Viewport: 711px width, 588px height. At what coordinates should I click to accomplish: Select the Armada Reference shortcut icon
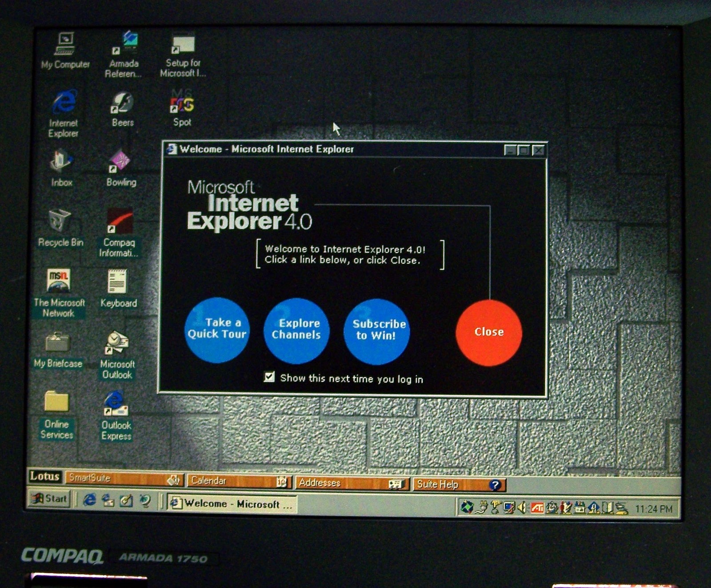(124, 54)
